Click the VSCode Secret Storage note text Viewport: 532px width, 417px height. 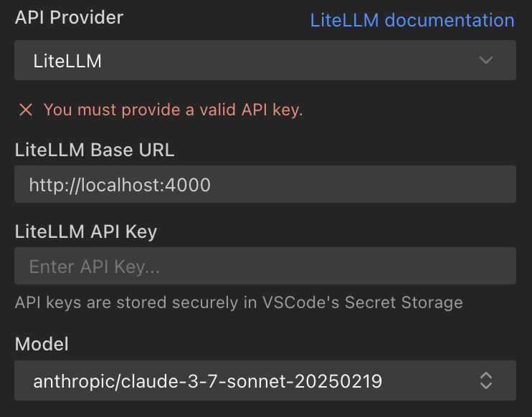[238, 302]
